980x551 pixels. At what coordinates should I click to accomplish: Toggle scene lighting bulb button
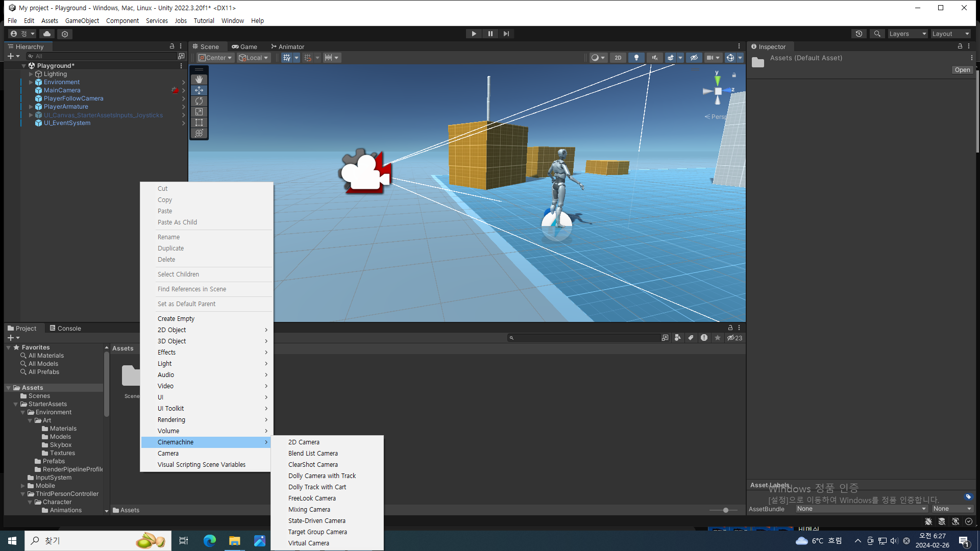pyautogui.click(x=636, y=58)
